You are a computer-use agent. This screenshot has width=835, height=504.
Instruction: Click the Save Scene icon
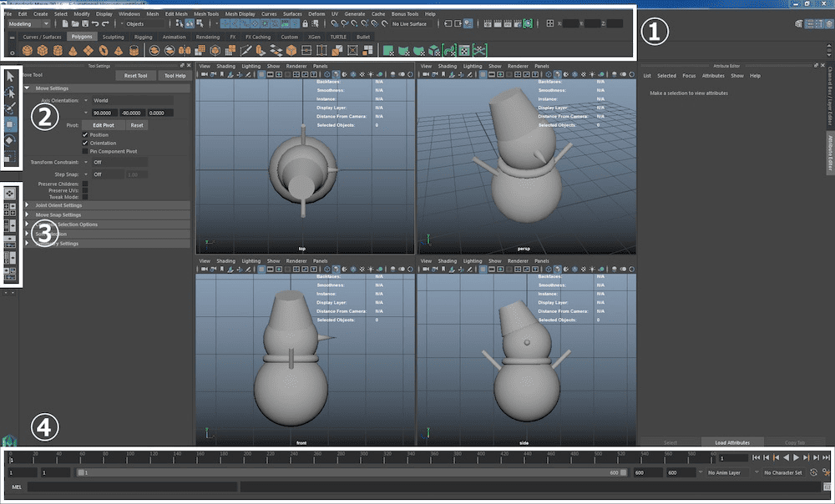coord(85,23)
